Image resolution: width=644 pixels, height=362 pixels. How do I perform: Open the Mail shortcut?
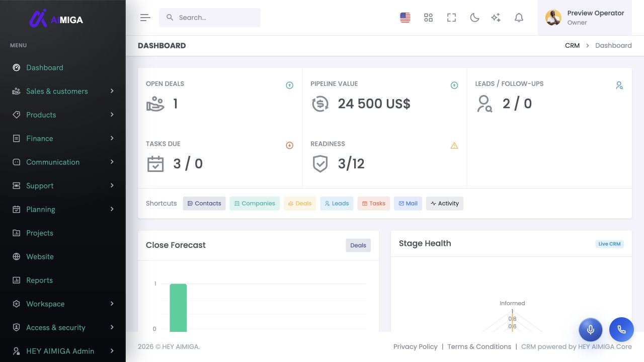pyautogui.click(x=408, y=204)
